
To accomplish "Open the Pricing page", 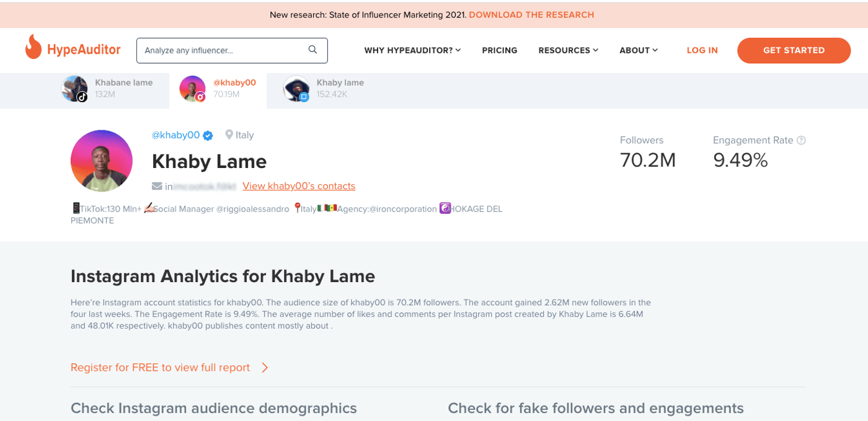I will coord(499,50).
